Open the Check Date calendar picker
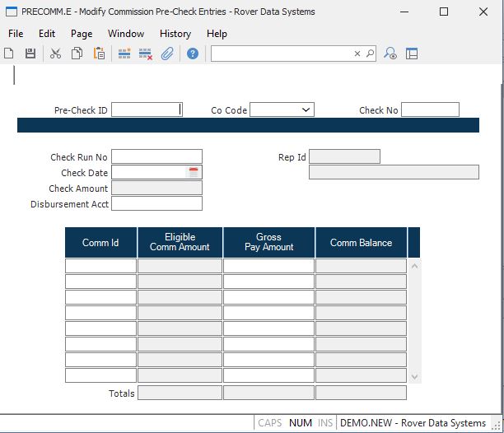 194,172
